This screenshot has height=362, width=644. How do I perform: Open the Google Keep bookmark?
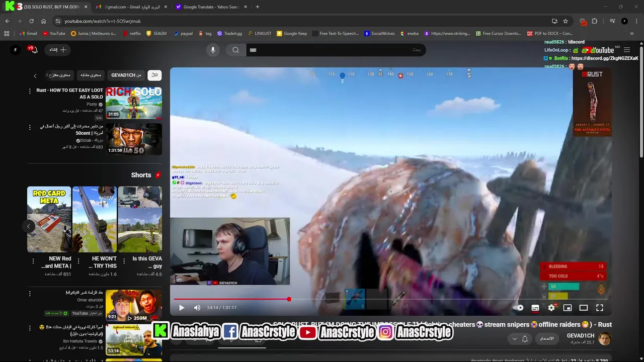click(x=292, y=34)
